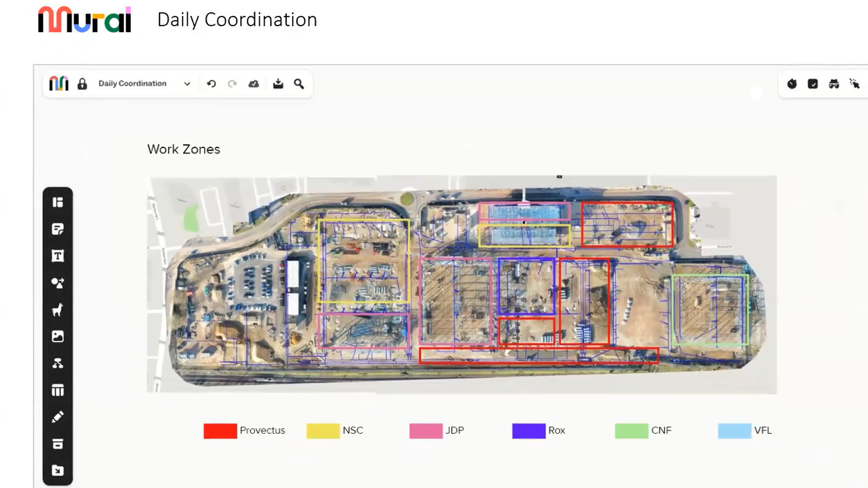Toggle the mural lock icon

(x=82, y=84)
